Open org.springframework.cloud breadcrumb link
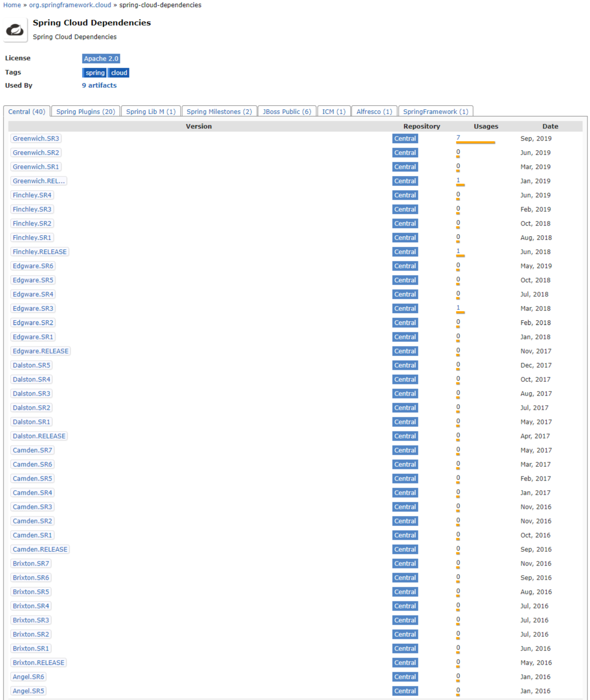 tap(70, 5)
